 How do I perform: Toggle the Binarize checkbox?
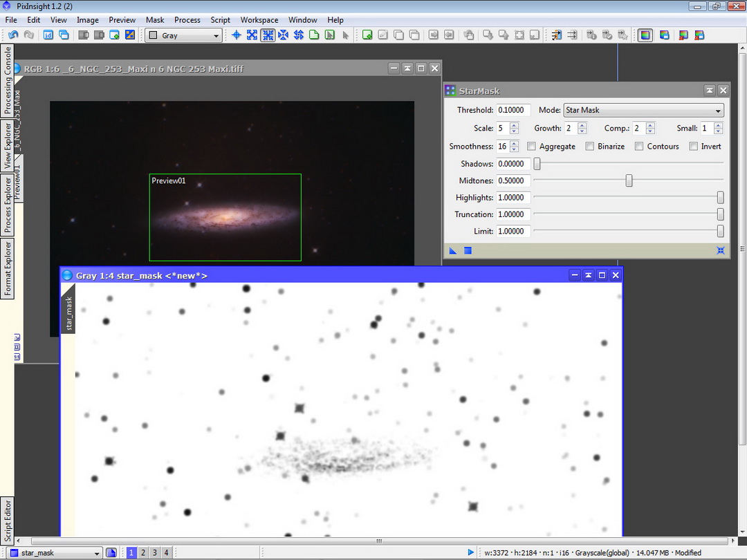pos(590,147)
